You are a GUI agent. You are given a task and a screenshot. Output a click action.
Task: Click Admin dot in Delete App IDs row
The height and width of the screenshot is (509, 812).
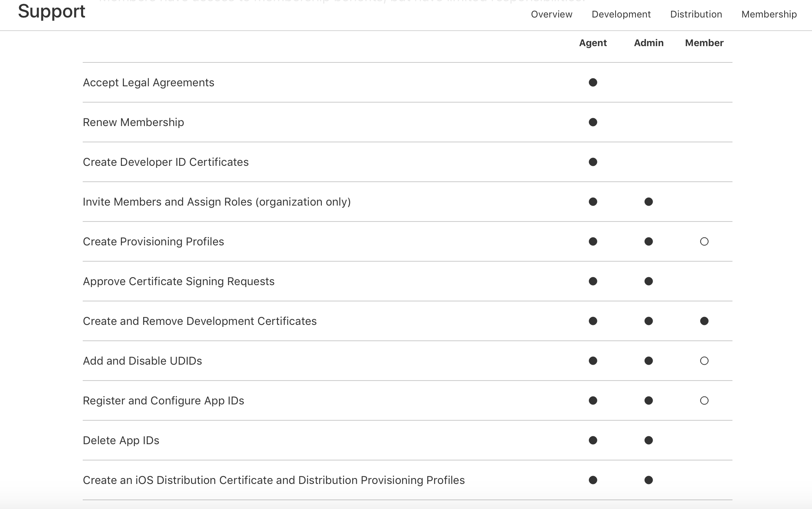(x=649, y=440)
